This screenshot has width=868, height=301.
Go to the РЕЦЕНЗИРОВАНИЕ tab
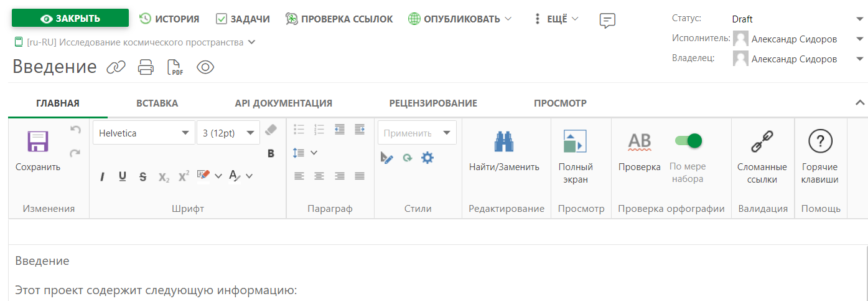click(433, 103)
